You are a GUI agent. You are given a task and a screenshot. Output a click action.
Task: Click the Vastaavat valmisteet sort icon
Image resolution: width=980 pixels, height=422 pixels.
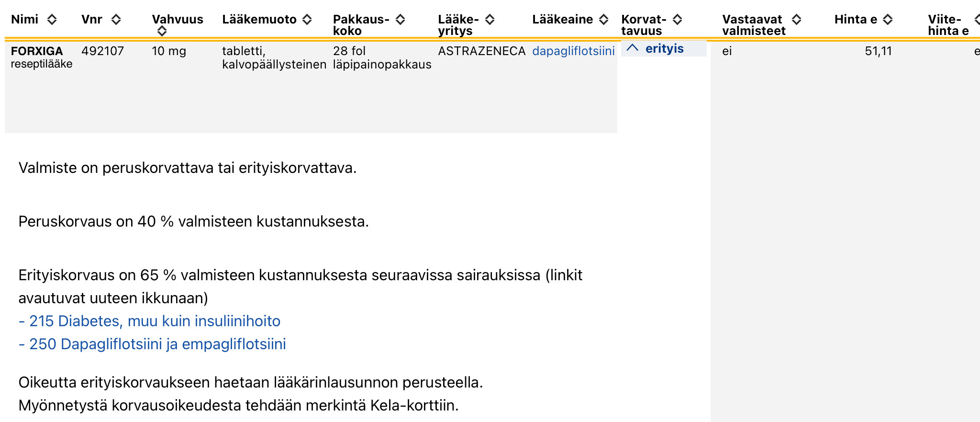tap(796, 20)
